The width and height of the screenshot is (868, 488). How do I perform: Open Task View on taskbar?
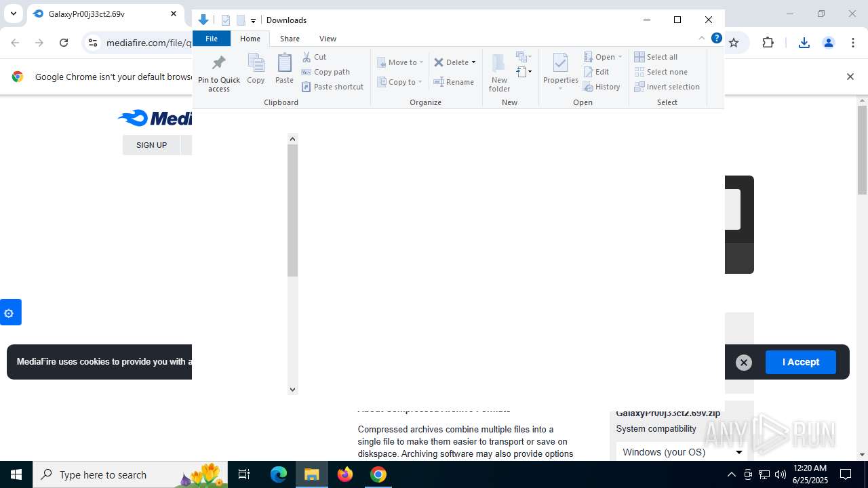point(245,474)
